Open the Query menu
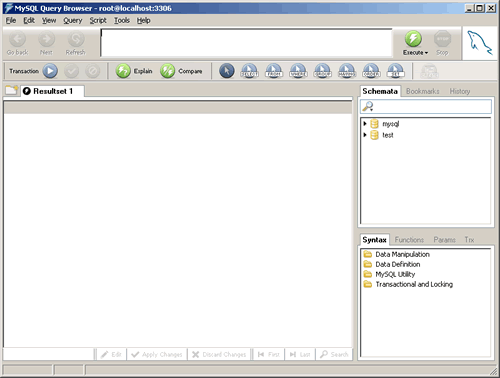Screen dimensions: 500x378 coord(73,21)
